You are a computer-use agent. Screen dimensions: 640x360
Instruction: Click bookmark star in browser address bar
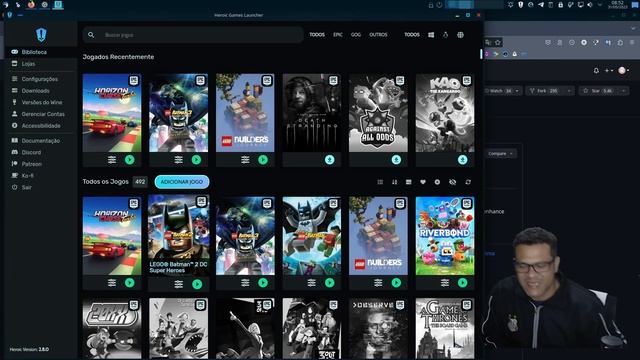click(498, 42)
